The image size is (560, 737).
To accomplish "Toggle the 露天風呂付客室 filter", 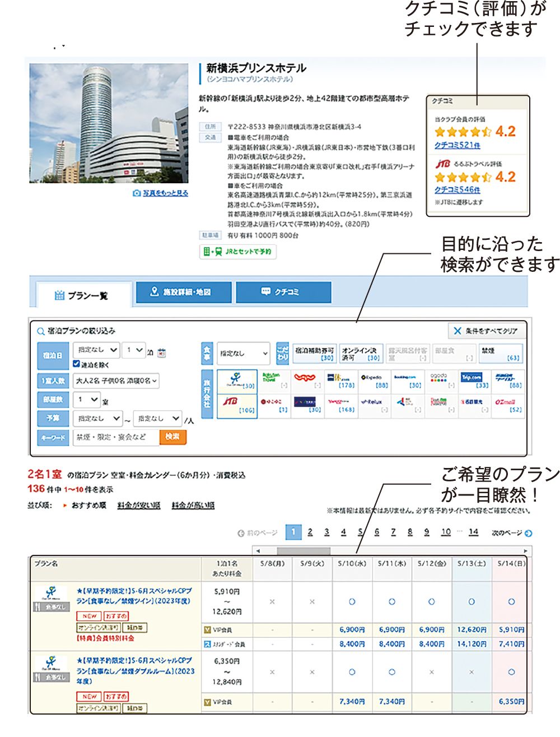I will [x=408, y=354].
